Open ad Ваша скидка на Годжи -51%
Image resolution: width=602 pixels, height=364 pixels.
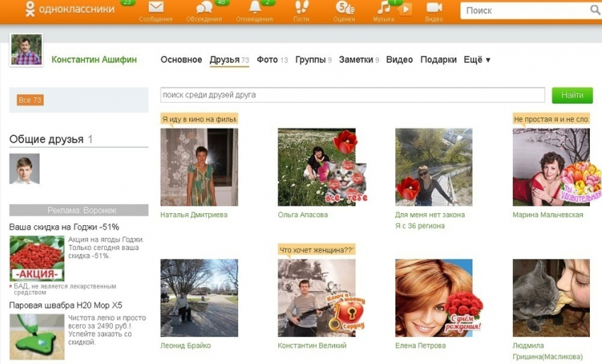coord(64,227)
